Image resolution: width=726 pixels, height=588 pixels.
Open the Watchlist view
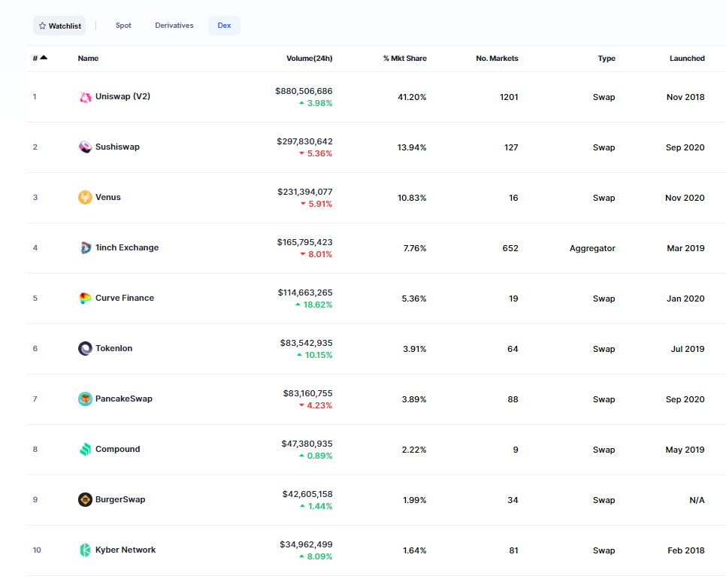[59, 26]
